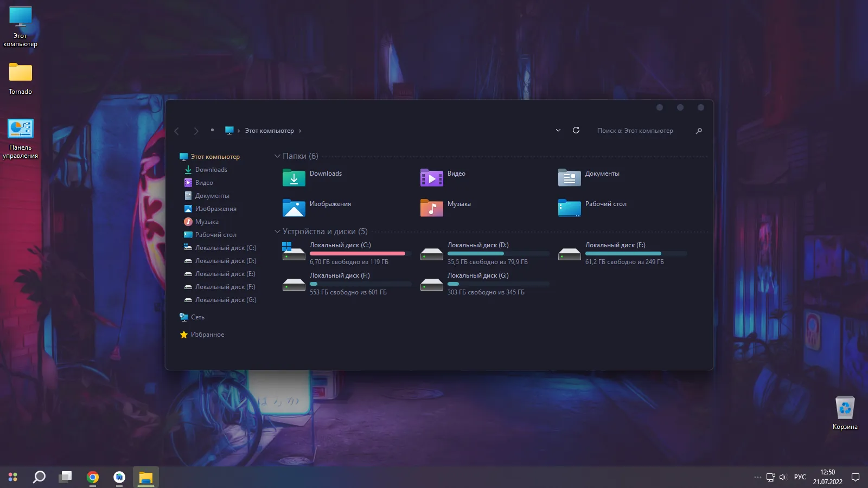This screenshot has width=868, height=488.
Task: Open the volume icon in system tray
Action: click(x=783, y=477)
